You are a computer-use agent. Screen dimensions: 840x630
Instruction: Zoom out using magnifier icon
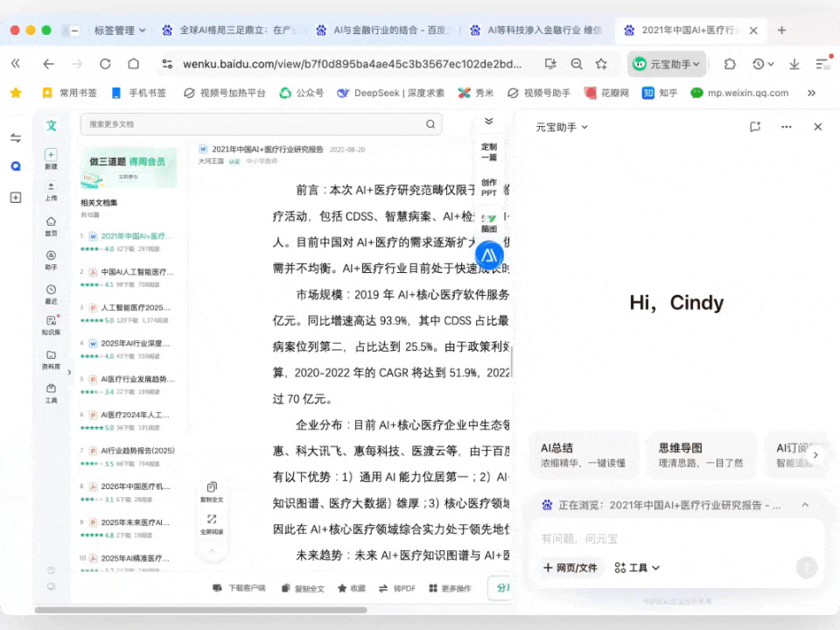577,64
